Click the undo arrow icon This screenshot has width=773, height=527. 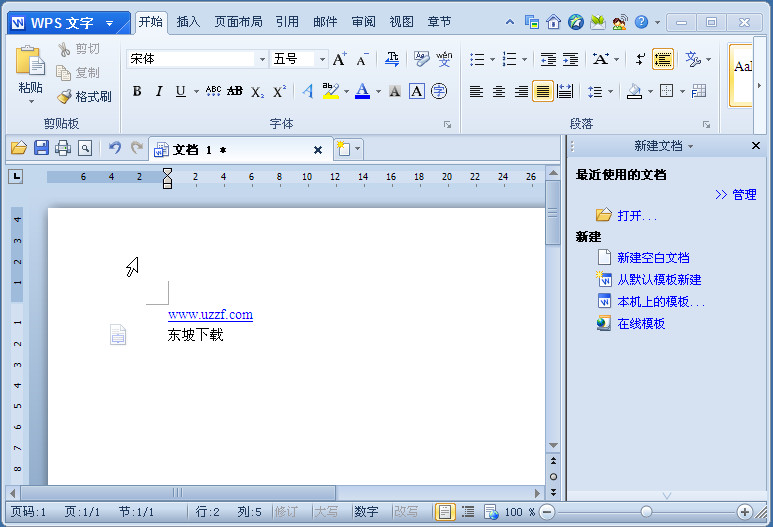click(115, 148)
